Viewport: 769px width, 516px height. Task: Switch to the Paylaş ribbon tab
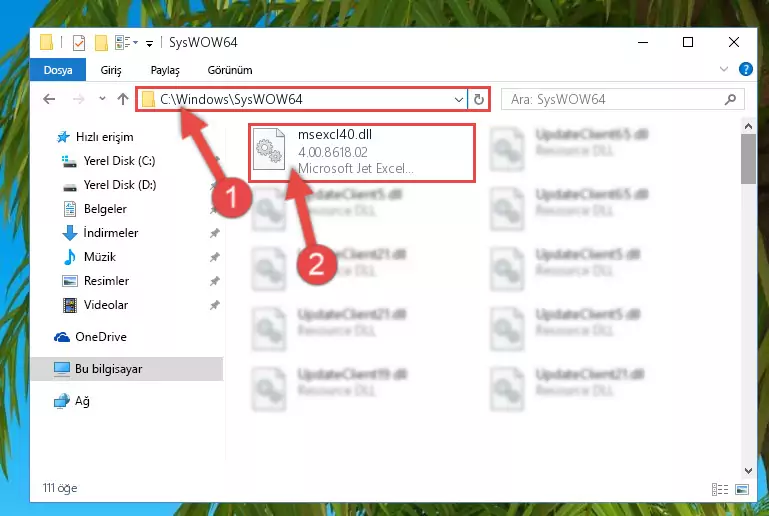[x=165, y=70]
